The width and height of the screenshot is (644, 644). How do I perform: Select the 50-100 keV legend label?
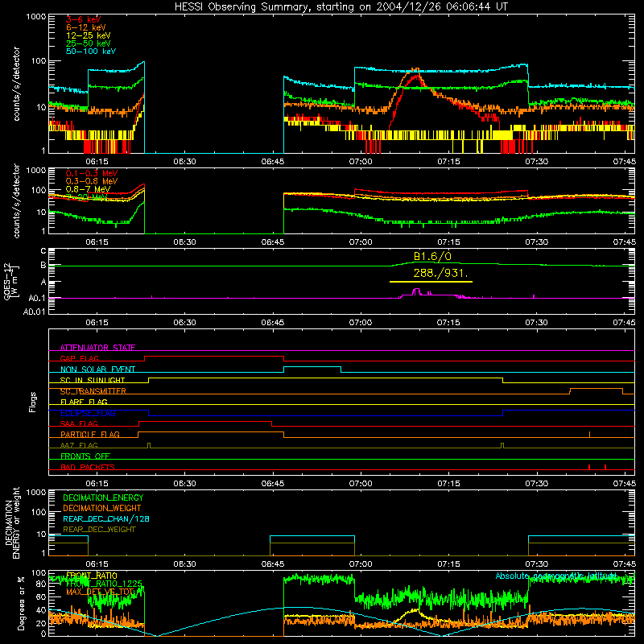(x=91, y=52)
